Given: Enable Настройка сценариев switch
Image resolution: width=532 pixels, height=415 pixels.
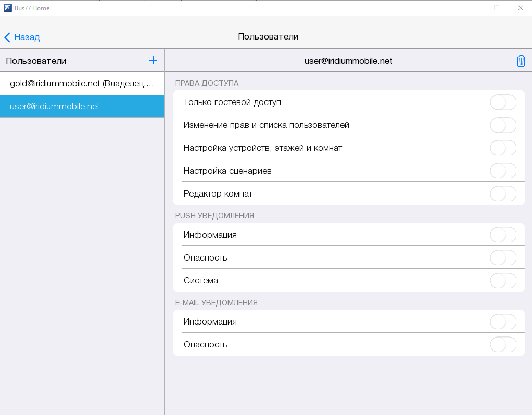Looking at the screenshot, I should 503,171.
